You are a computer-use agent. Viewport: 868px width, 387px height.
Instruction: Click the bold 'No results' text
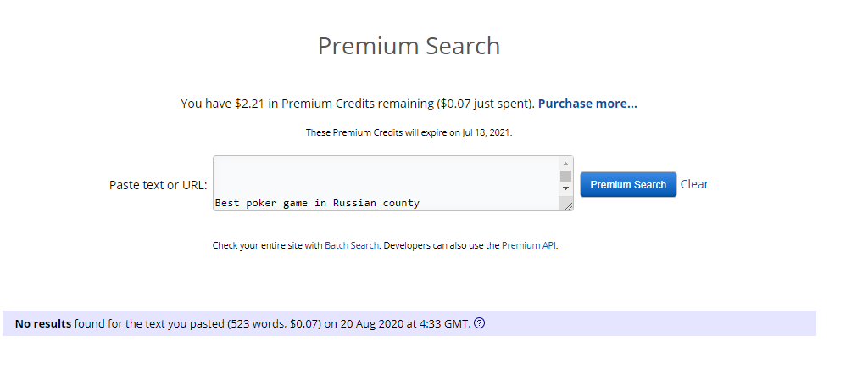43,323
